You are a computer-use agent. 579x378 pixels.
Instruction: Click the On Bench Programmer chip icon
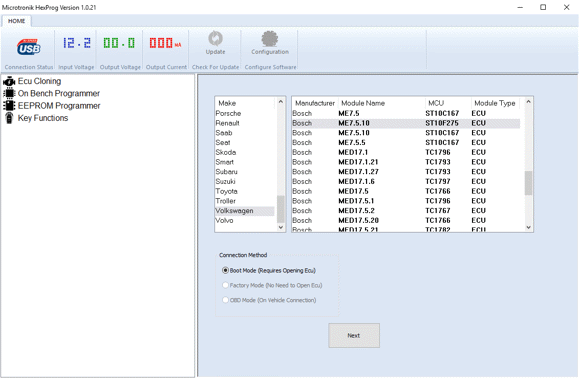[x=9, y=93]
